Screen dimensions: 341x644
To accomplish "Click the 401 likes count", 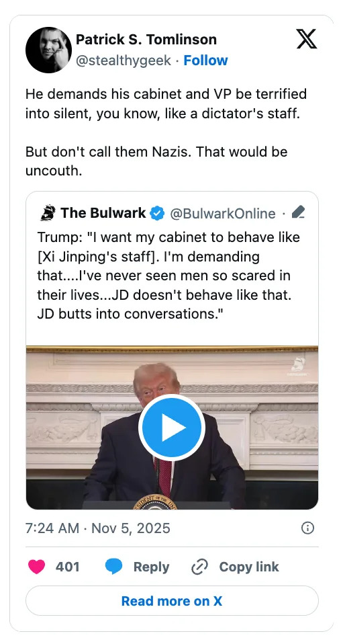I will click(x=68, y=567).
